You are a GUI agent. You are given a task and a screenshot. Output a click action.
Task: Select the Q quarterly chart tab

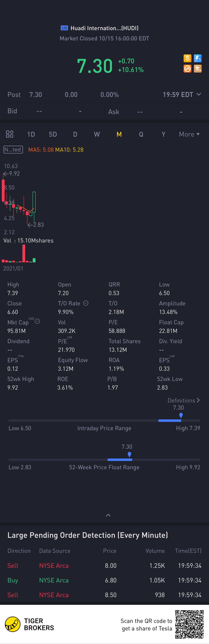point(141,134)
